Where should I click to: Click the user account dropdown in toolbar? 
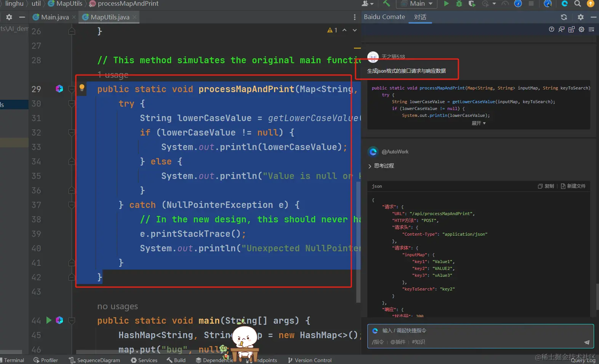367,3
